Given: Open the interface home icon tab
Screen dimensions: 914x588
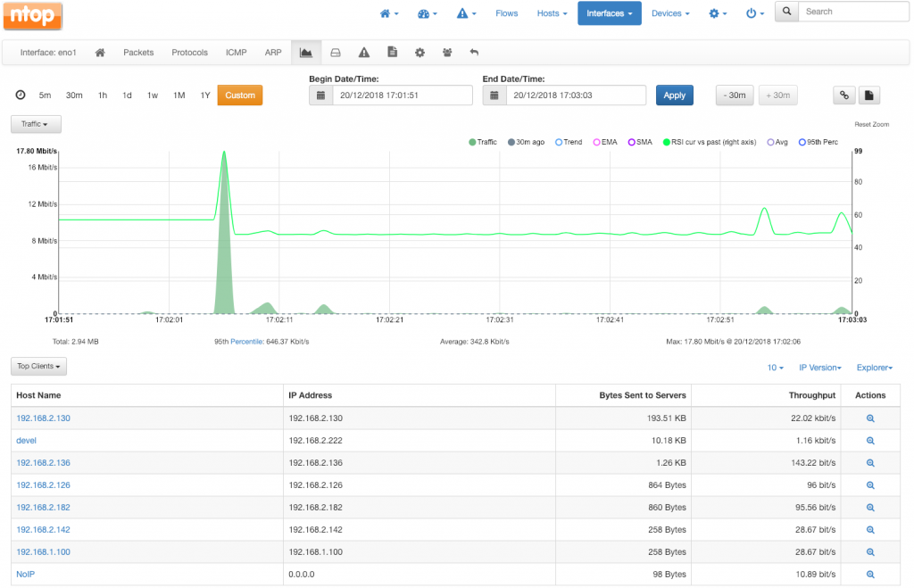Looking at the screenshot, I should pos(100,53).
